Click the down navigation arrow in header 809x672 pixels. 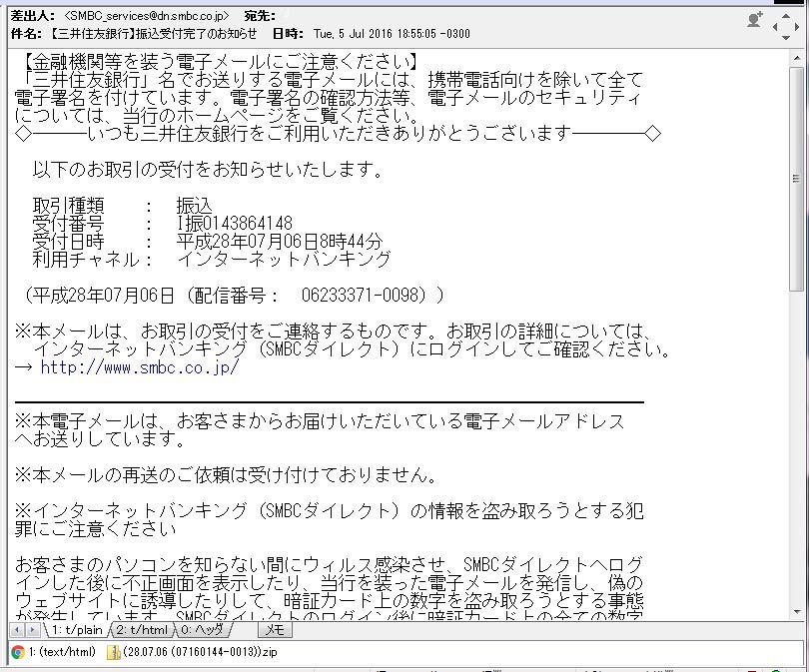786,38
